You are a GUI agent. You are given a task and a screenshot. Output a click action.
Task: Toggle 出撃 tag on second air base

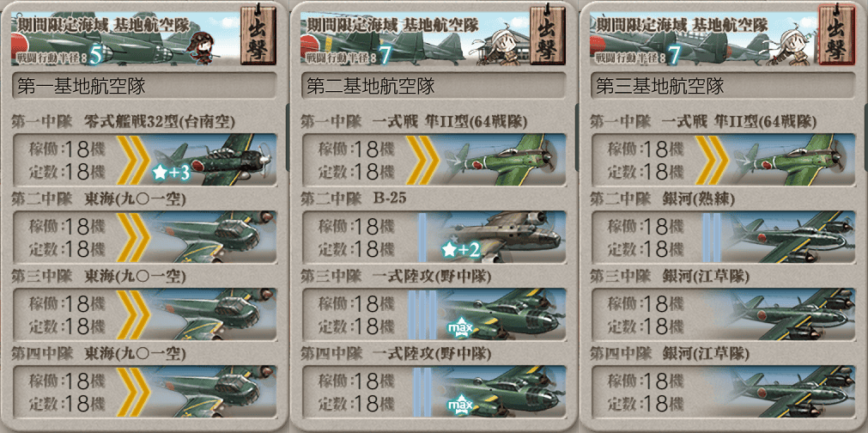[x=548, y=34]
